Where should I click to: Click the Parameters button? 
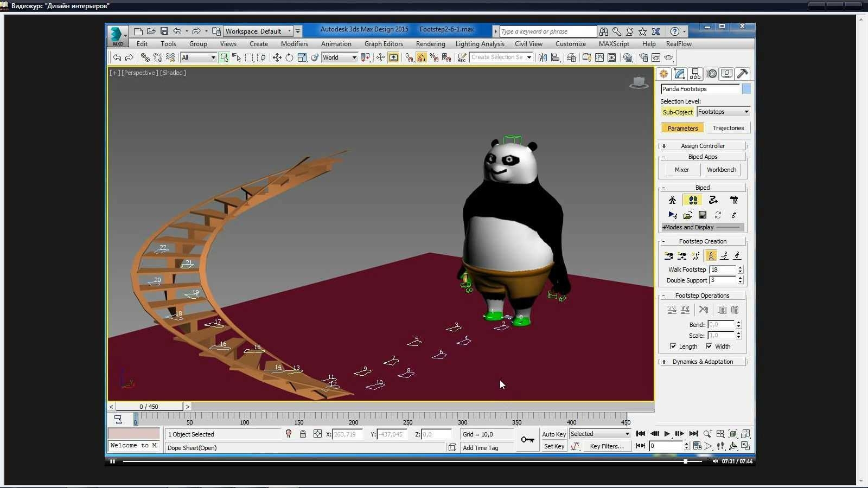point(682,128)
